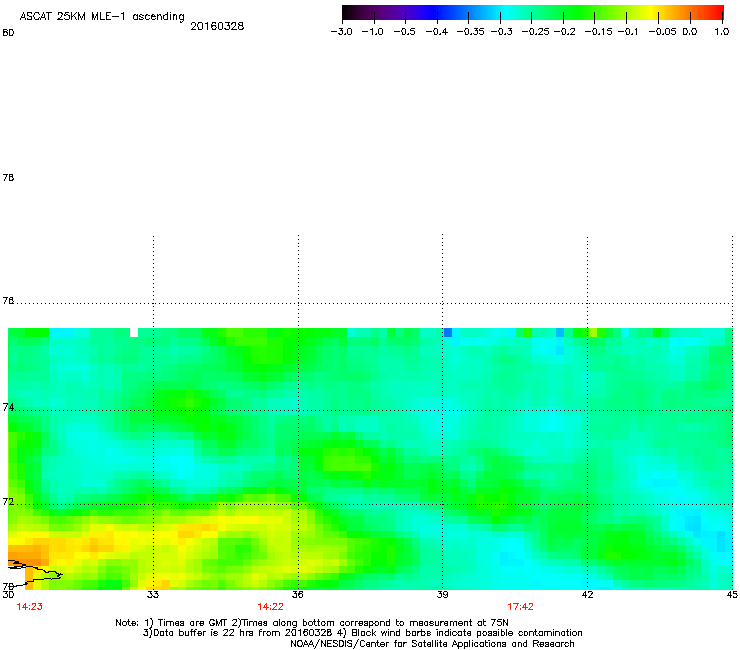The height and width of the screenshot is (650, 740).
Task: Click the red time stamp 14:23
Action: point(29,607)
